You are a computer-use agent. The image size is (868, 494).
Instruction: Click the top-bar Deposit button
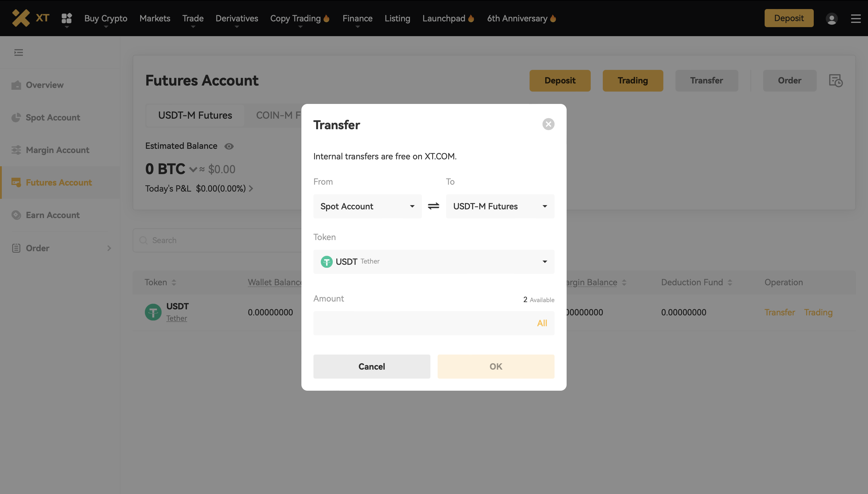pos(788,18)
